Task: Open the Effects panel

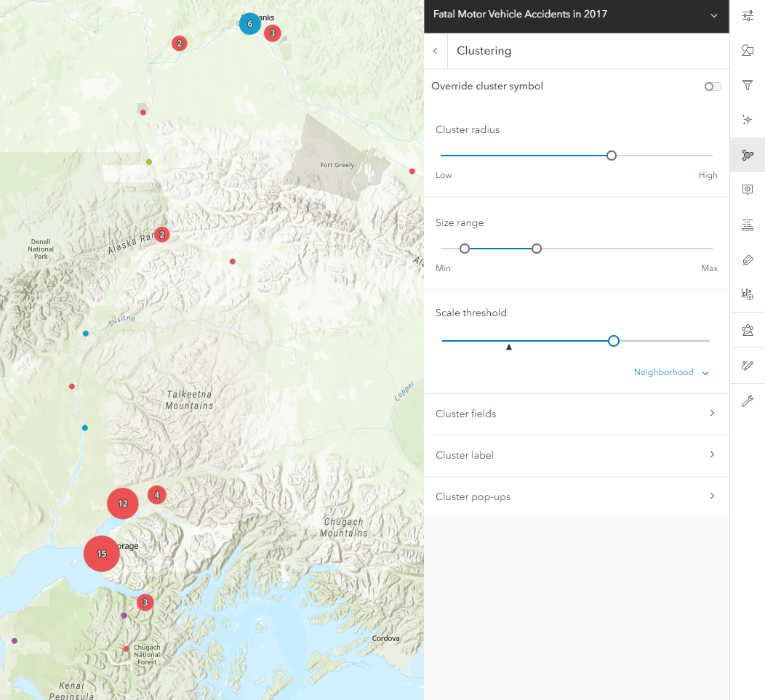Action: [748, 119]
